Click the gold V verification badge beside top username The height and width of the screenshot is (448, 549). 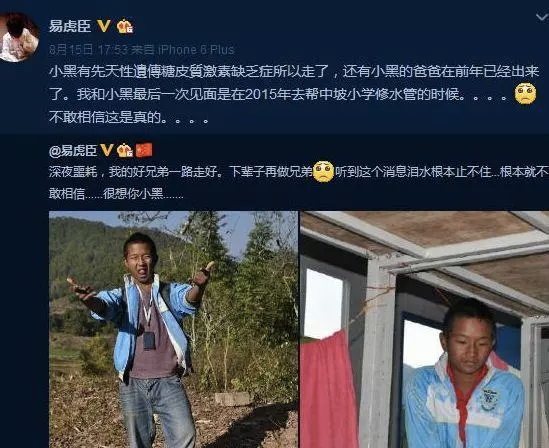pos(104,26)
